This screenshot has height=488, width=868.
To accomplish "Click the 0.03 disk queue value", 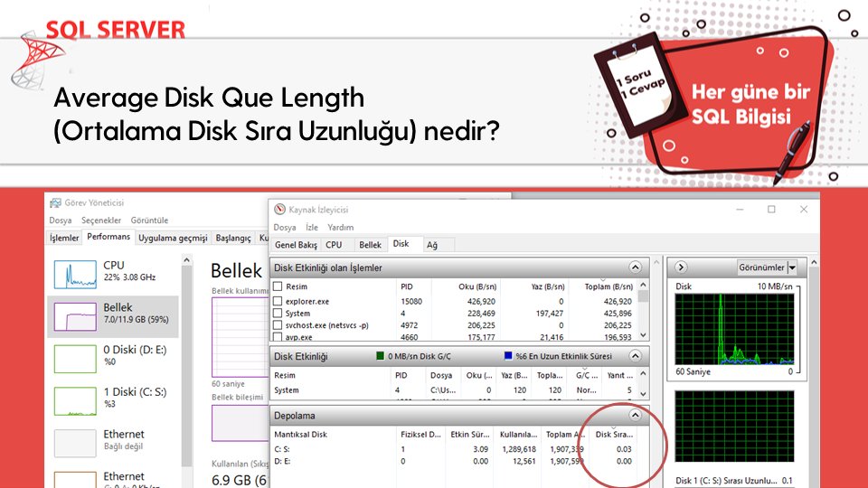I will [x=624, y=449].
